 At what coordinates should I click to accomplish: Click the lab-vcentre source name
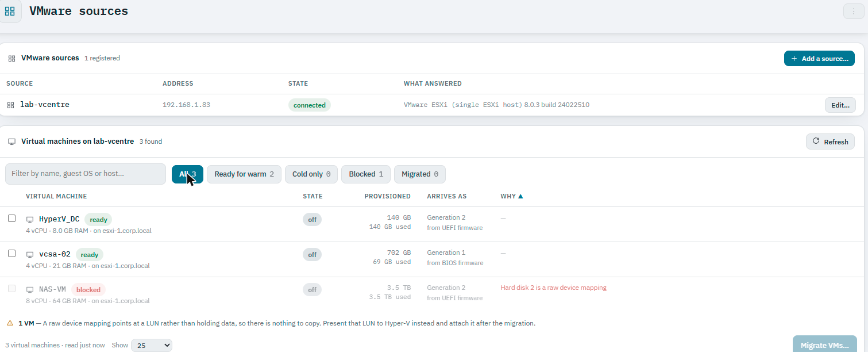coord(45,105)
